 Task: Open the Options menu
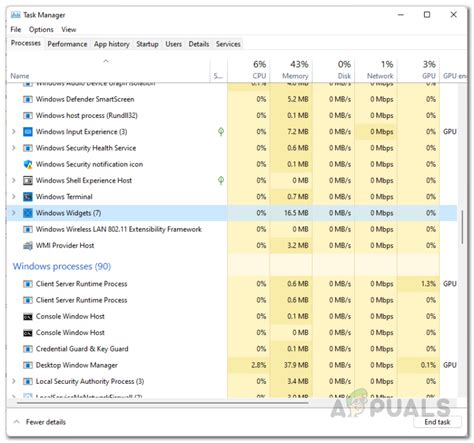[41, 29]
